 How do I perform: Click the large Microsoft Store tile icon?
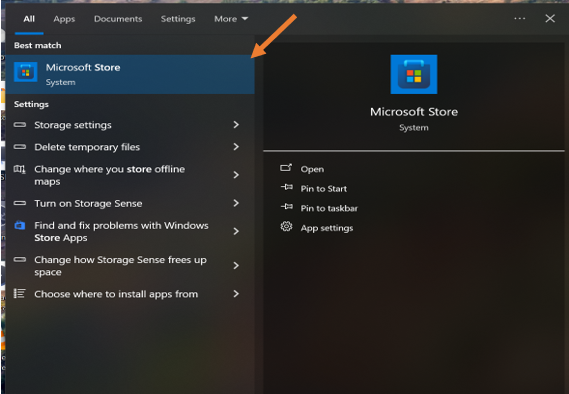click(x=414, y=74)
